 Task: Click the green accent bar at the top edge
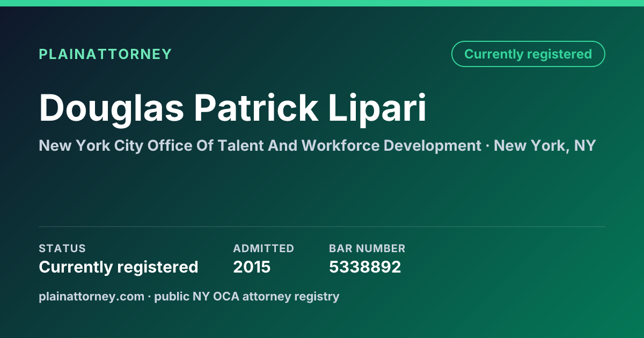[x=322, y=3]
